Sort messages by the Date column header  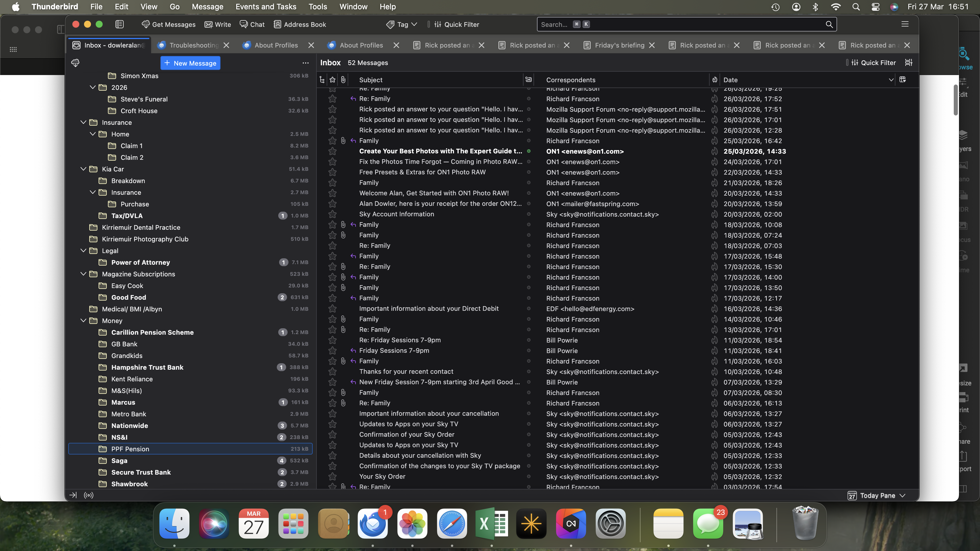pos(730,80)
